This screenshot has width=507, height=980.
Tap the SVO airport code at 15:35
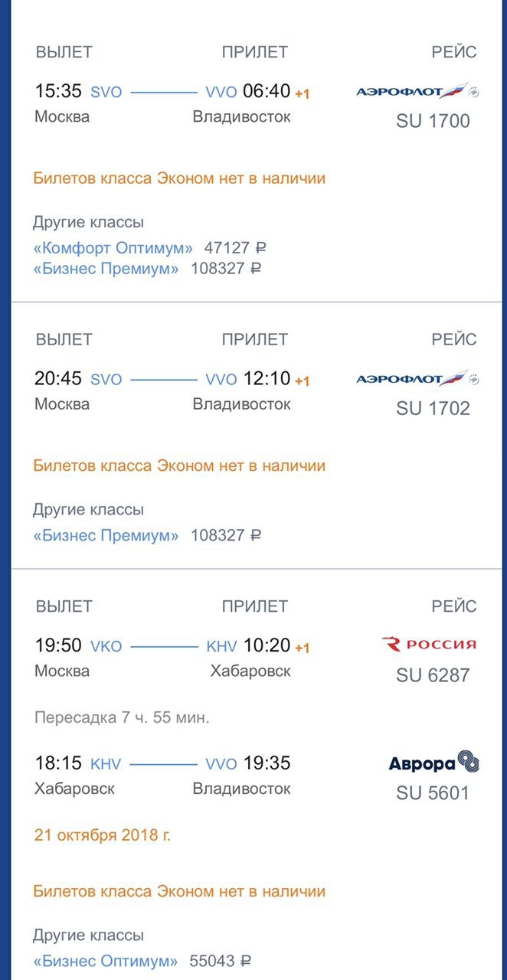[106, 92]
